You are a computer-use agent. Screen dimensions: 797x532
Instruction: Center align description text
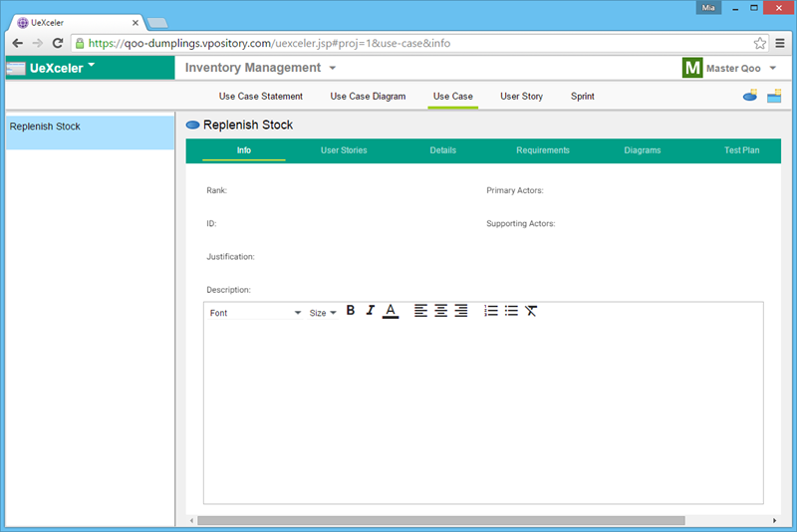pyautogui.click(x=440, y=311)
